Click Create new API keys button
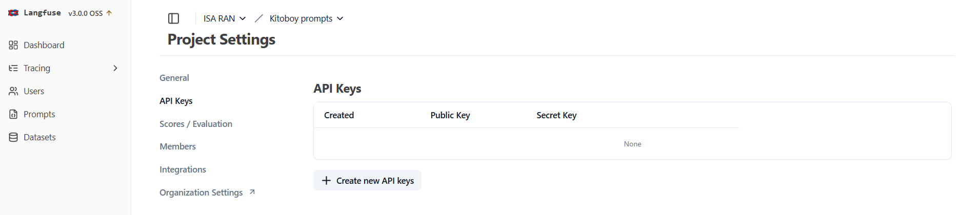Viewport: 980px width, 215px height. click(x=367, y=180)
